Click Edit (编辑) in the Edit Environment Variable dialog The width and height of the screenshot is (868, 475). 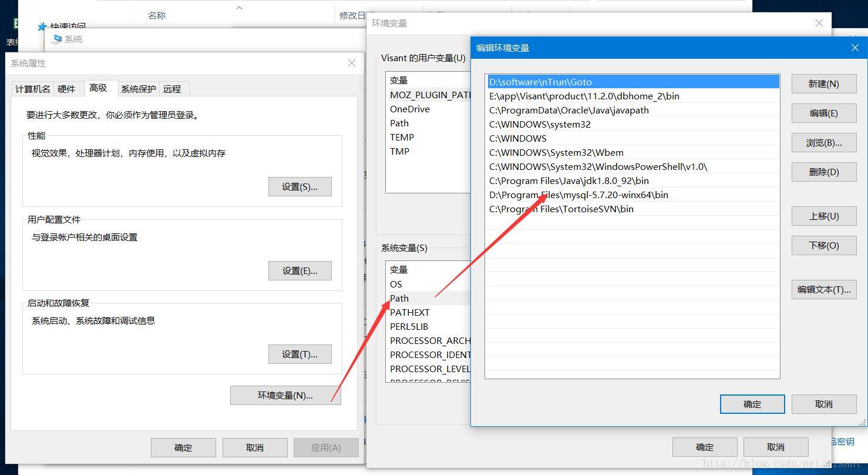tap(823, 113)
